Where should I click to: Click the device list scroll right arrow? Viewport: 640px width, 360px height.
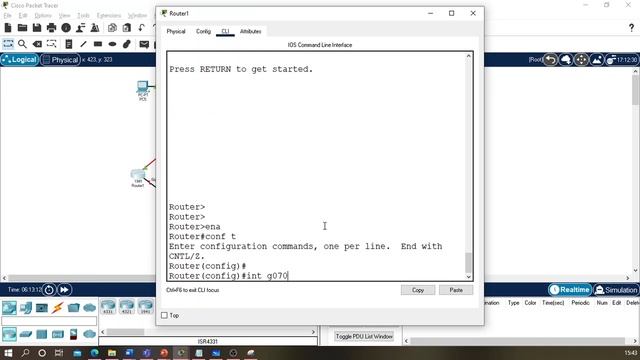[313, 332]
